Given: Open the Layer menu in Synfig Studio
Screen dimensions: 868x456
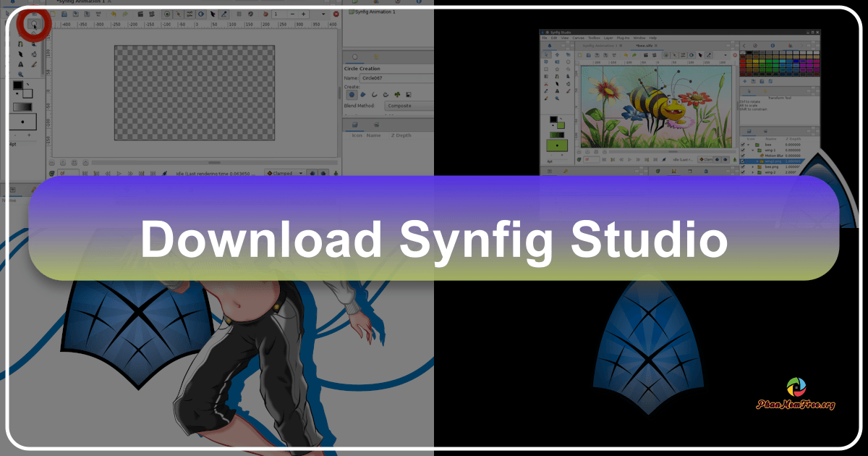Looking at the screenshot, I should point(608,38).
